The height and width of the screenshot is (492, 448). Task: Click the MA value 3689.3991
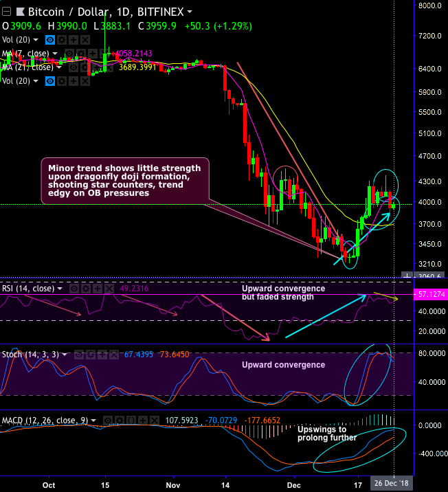point(137,67)
